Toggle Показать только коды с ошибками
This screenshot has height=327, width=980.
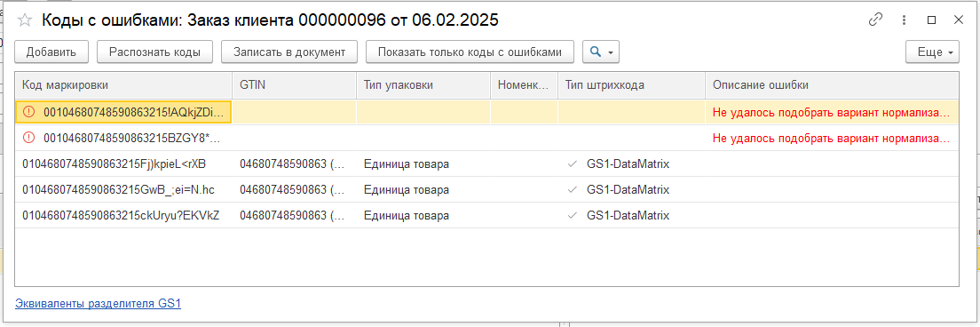pyautogui.click(x=470, y=52)
